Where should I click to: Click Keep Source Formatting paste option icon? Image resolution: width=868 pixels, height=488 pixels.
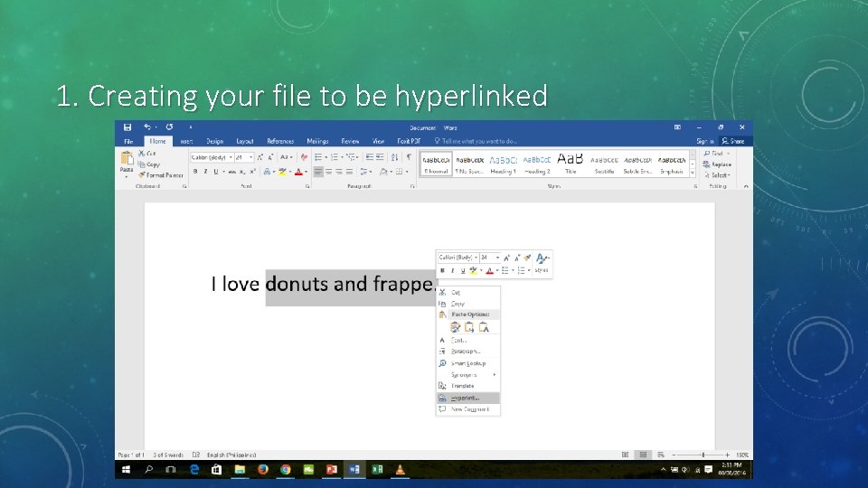pos(455,327)
